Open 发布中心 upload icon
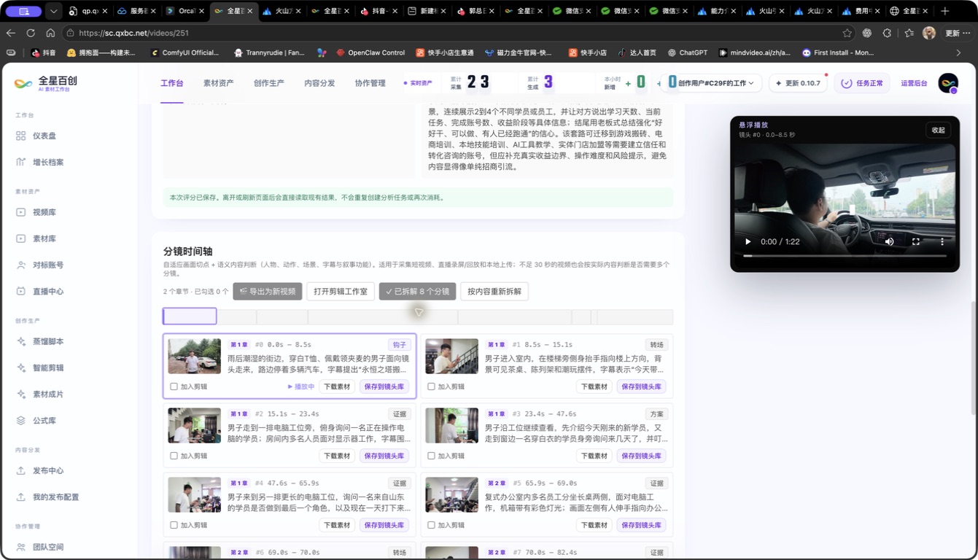 coord(20,470)
